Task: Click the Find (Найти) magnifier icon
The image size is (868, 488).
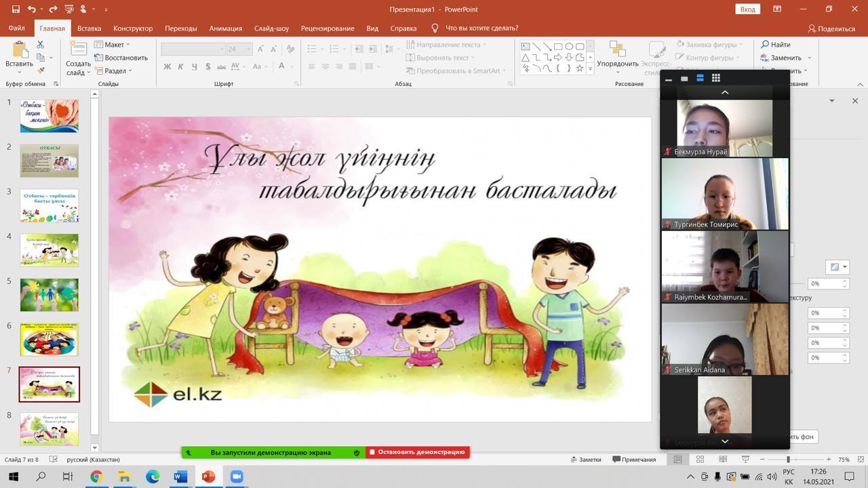Action: 765,45
